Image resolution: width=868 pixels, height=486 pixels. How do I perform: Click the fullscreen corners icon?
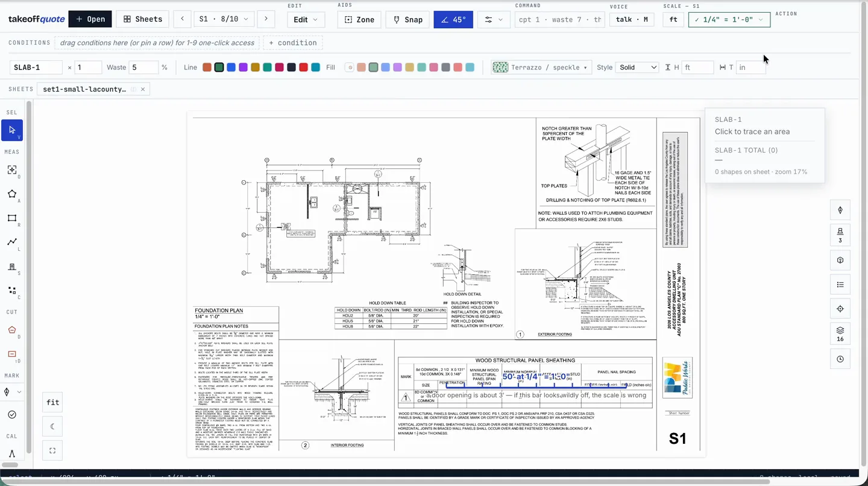tap(52, 450)
